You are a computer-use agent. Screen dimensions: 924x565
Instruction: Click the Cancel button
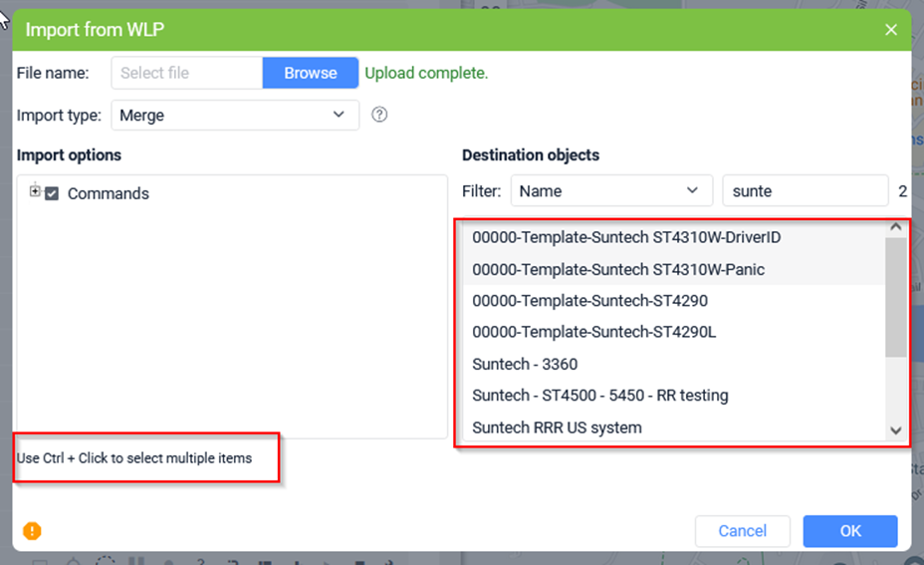tap(743, 531)
